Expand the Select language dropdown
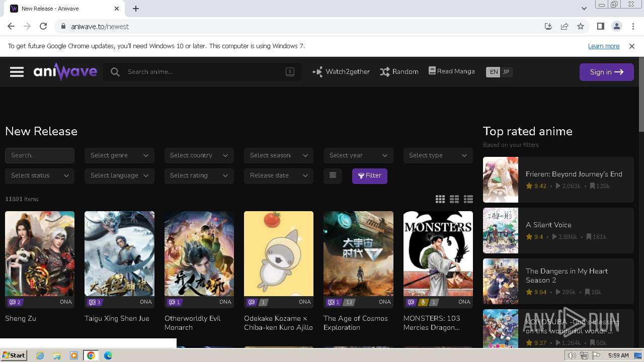 tap(119, 175)
